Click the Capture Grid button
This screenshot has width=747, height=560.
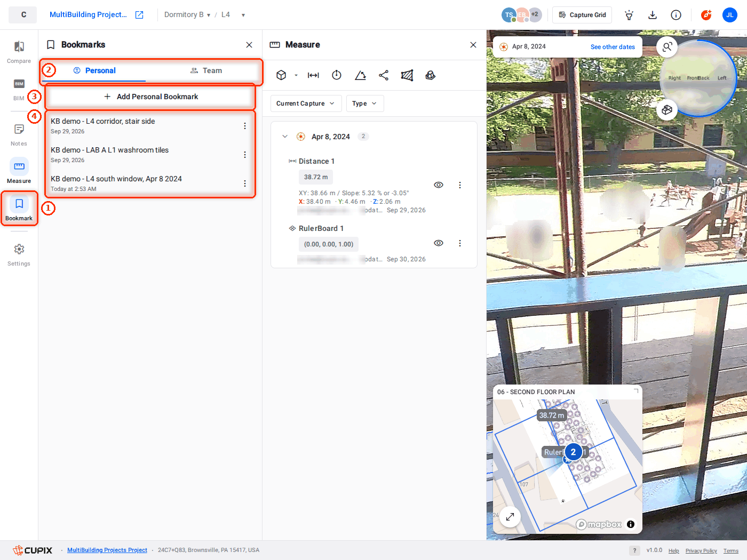point(582,15)
